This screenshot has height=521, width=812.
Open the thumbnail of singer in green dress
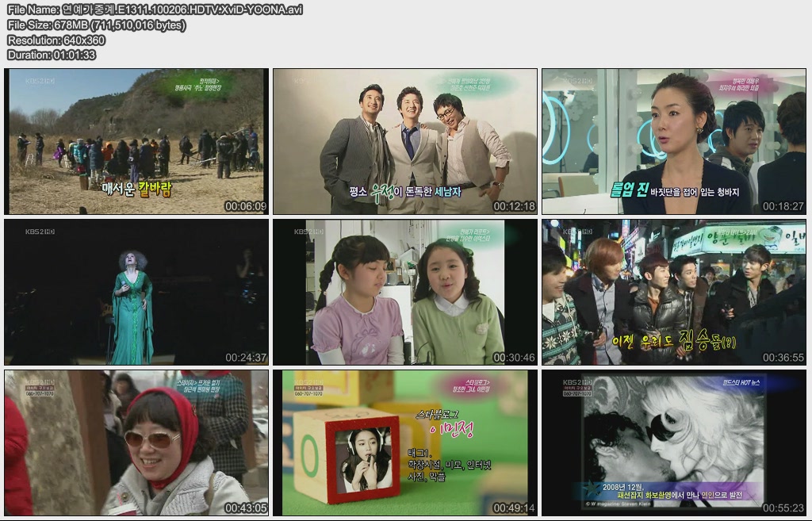pos(136,292)
